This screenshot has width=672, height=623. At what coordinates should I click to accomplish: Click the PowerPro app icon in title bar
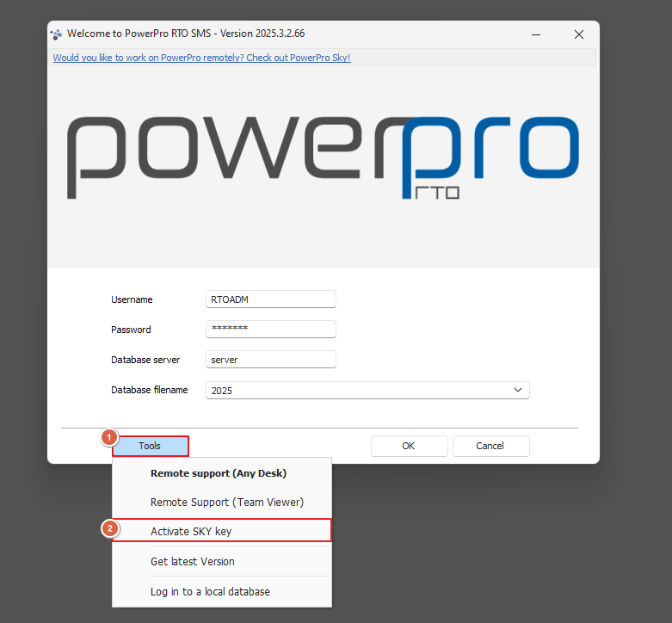coord(56,34)
